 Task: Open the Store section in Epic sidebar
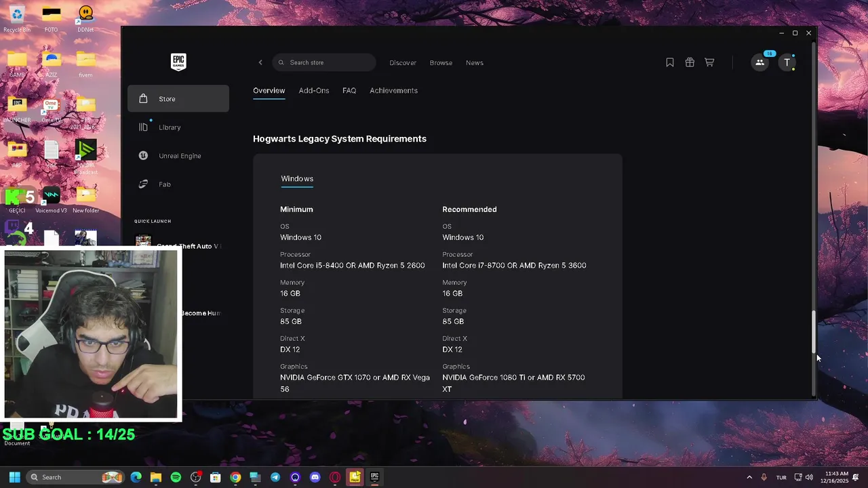point(178,99)
